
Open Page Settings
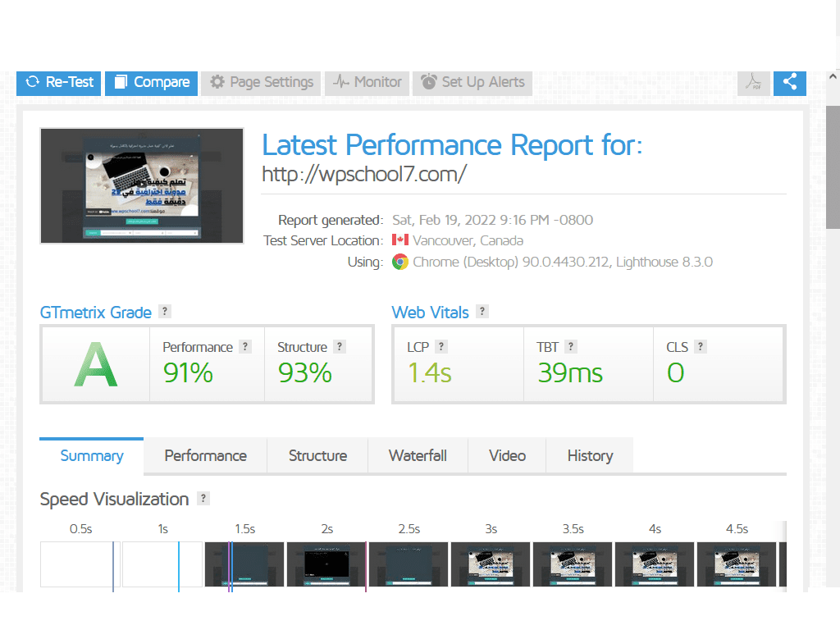click(262, 82)
